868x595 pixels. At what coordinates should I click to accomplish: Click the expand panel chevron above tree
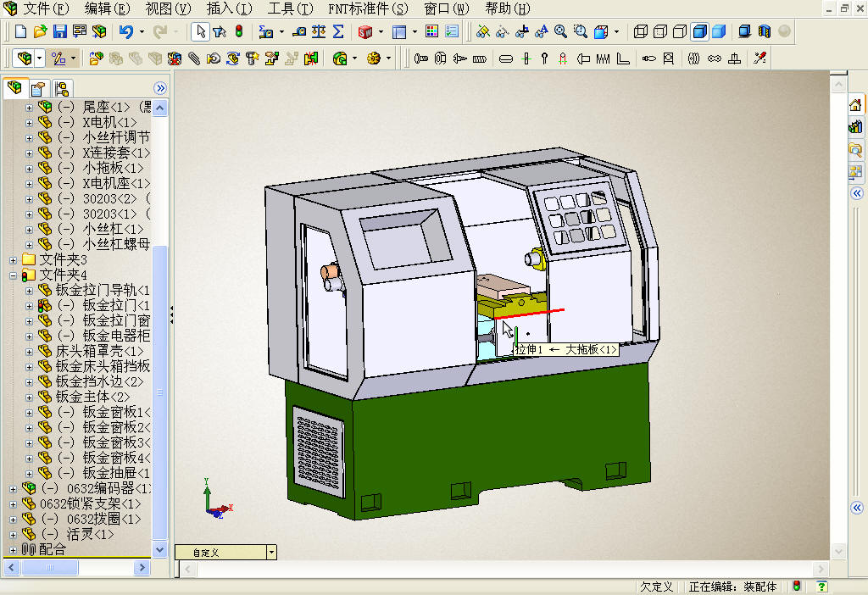[160, 88]
